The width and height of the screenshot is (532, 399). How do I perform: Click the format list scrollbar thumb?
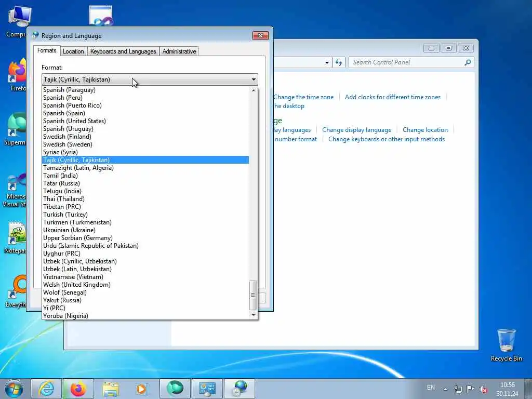coord(253,295)
